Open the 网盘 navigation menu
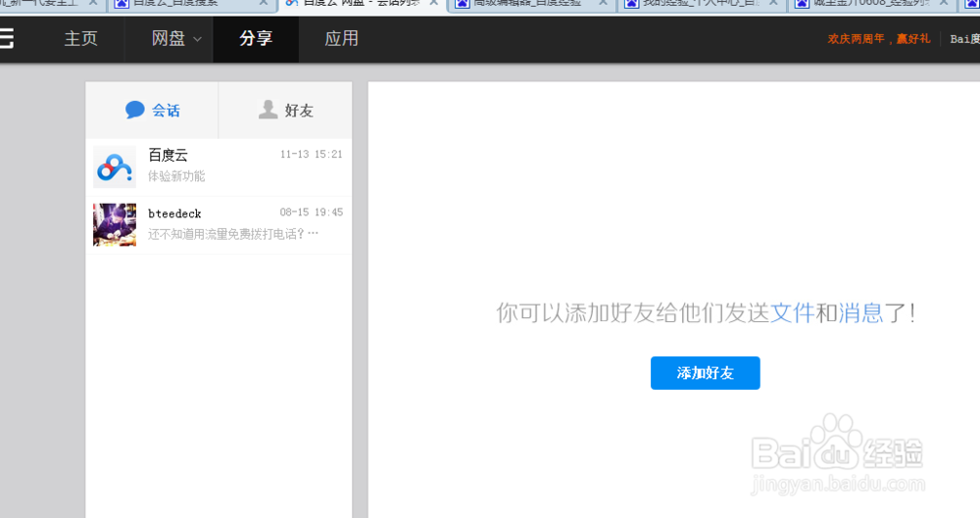This screenshot has height=518, width=980. point(169,39)
